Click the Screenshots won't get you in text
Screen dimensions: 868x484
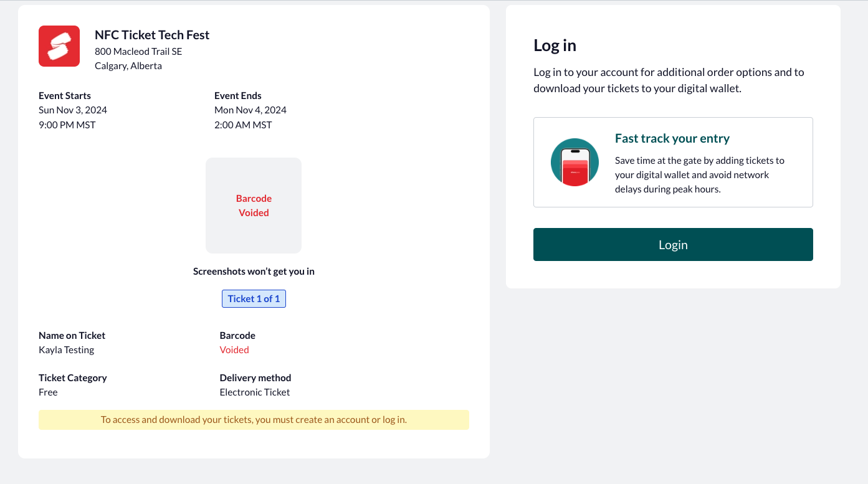(x=254, y=272)
